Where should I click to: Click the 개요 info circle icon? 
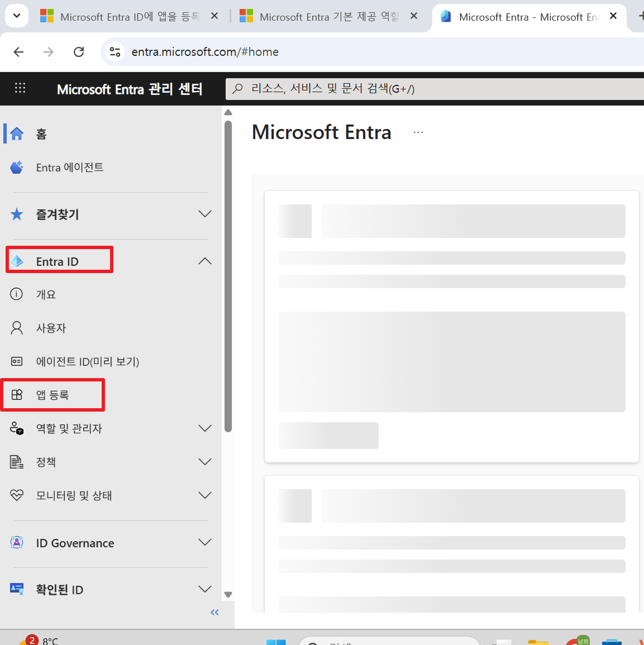[16, 294]
